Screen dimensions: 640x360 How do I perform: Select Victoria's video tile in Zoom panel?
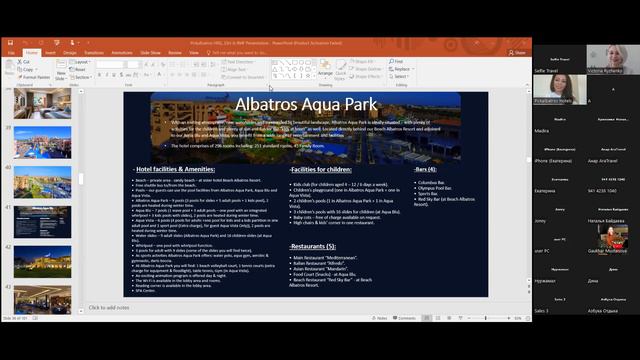tap(613, 59)
